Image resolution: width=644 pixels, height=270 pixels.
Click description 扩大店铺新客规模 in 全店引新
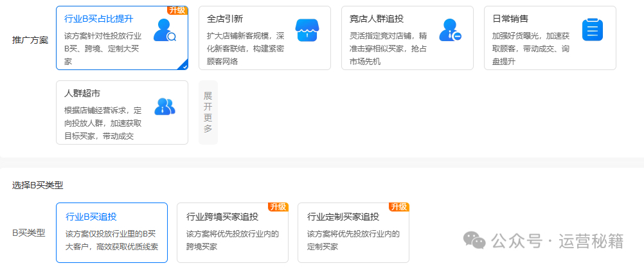pos(246,48)
